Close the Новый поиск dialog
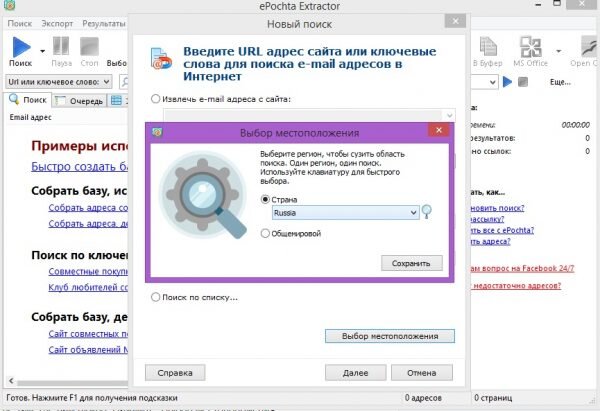 pos(455,21)
